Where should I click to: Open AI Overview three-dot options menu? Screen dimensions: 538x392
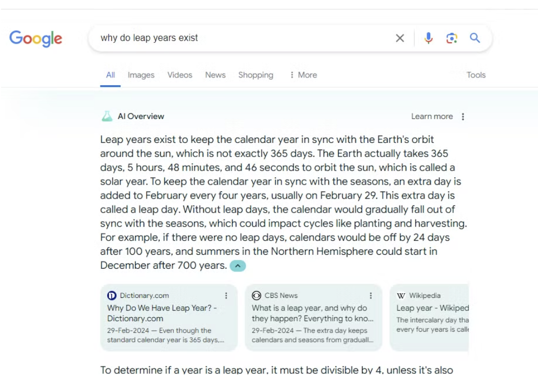pos(463,116)
